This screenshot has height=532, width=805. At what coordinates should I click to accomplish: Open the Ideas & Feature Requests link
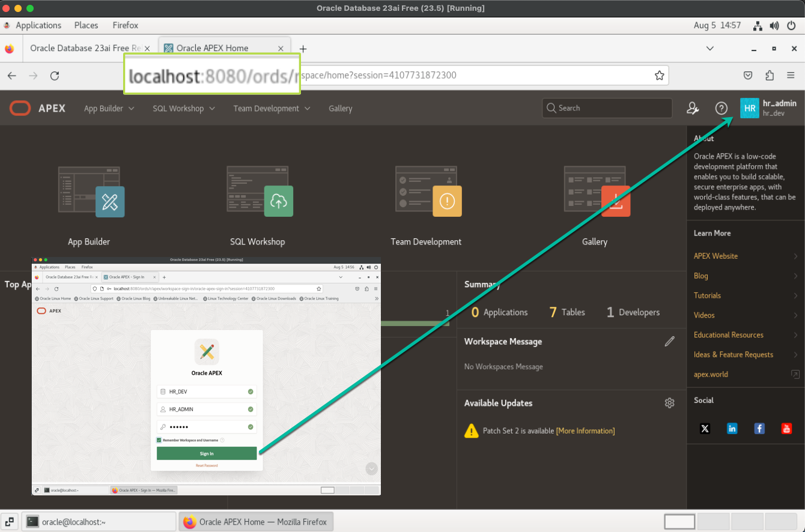click(734, 355)
